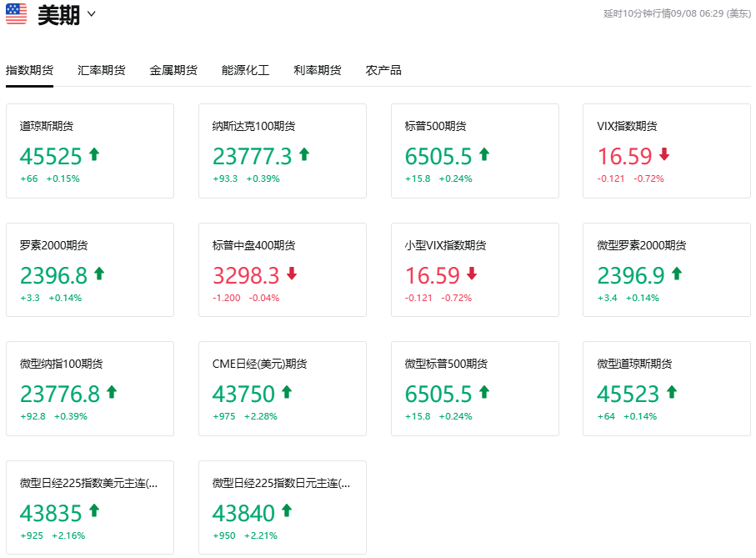Image resolution: width=756 pixels, height=558 pixels.
Task: Click the US flag icon
Action: click(17, 13)
